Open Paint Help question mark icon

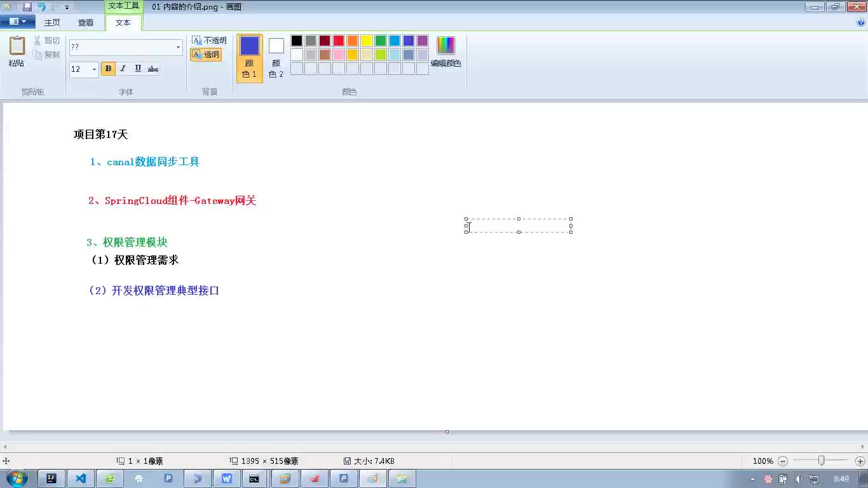[x=861, y=22]
